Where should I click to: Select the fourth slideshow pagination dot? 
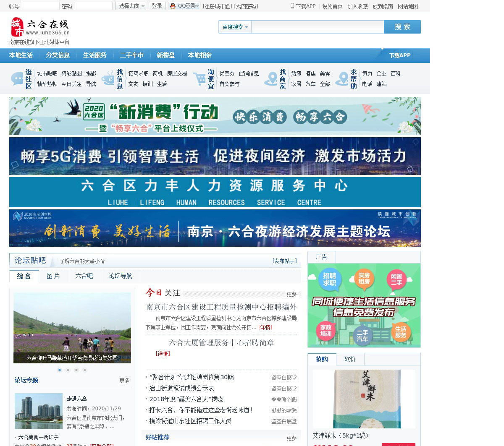coord(85,370)
